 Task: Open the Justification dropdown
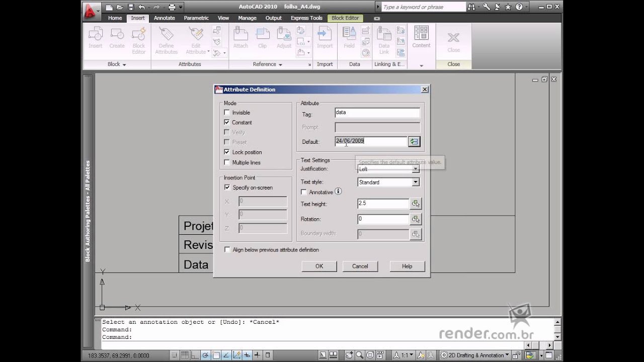(x=416, y=169)
